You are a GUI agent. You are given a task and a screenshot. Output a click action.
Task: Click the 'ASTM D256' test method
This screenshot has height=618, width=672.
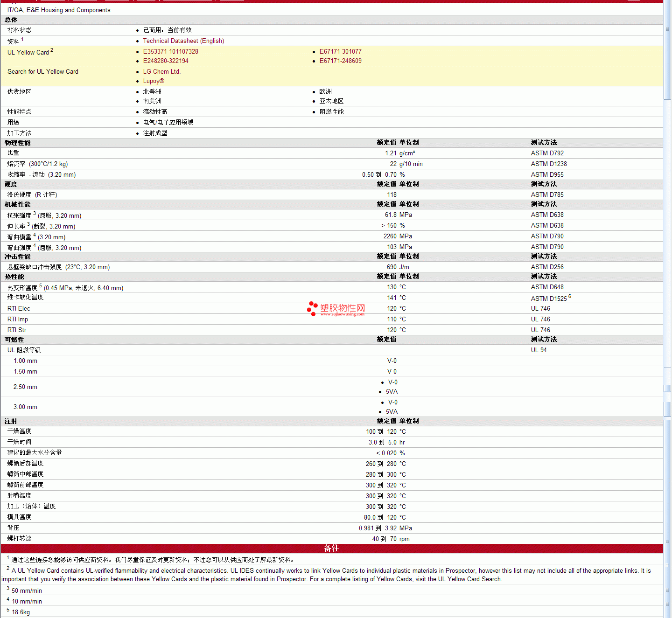point(547,267)
